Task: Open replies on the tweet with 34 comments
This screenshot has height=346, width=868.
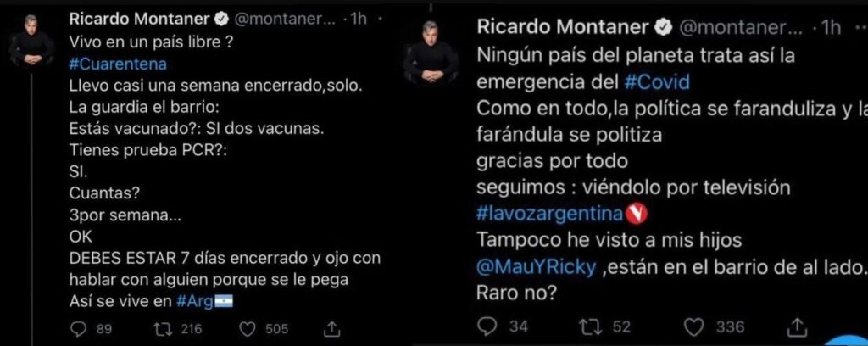Action: tap(490, 326)
